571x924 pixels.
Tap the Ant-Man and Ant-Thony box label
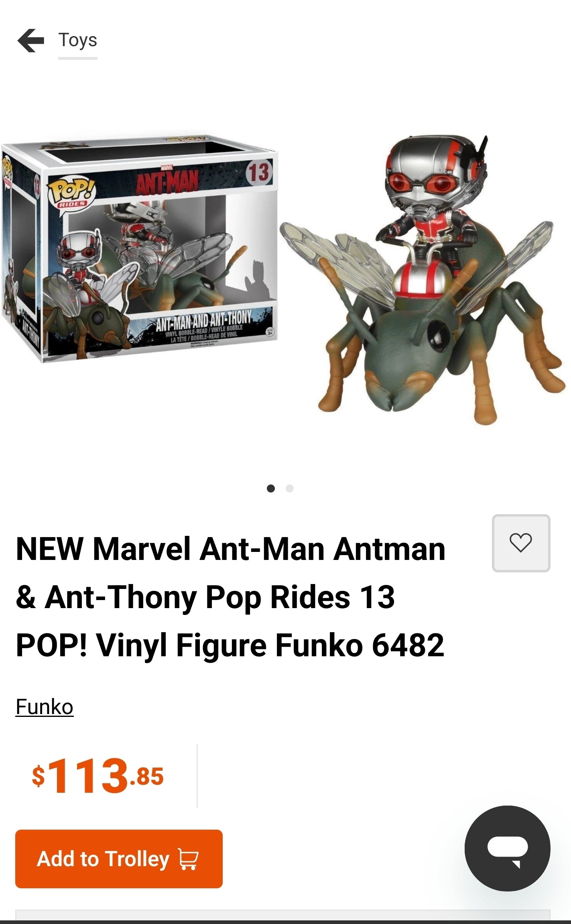coord(203,321)
